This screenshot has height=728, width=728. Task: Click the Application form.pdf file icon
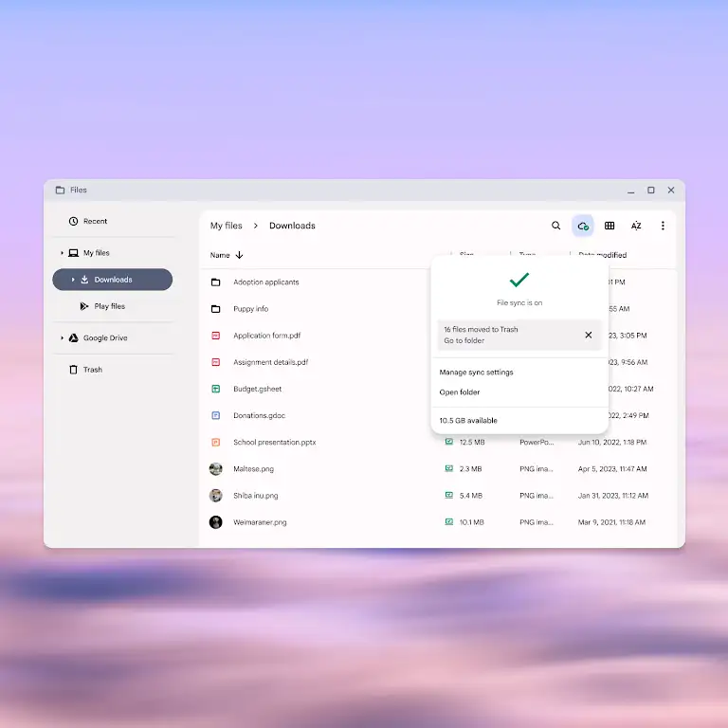216,336
